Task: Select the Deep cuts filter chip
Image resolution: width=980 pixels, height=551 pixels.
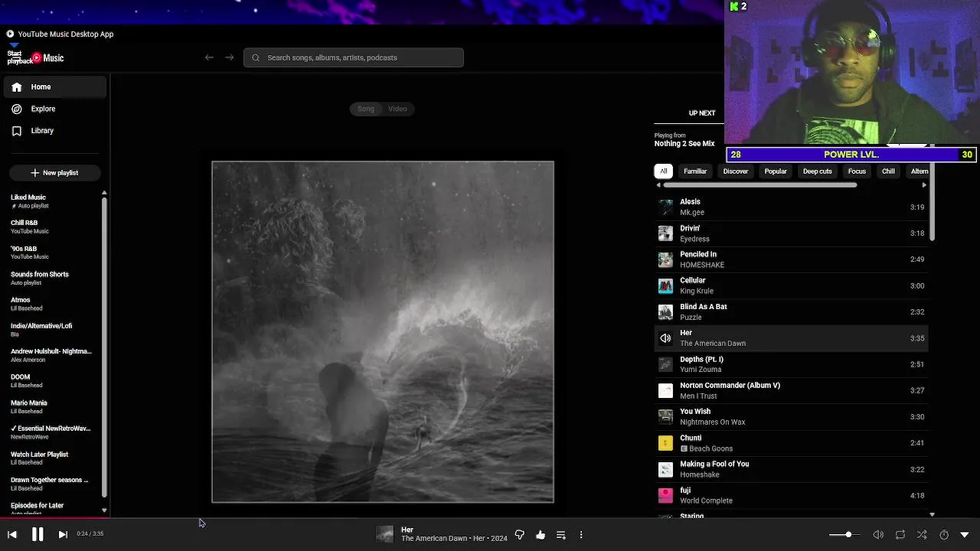Action: [x=818, y=171]
